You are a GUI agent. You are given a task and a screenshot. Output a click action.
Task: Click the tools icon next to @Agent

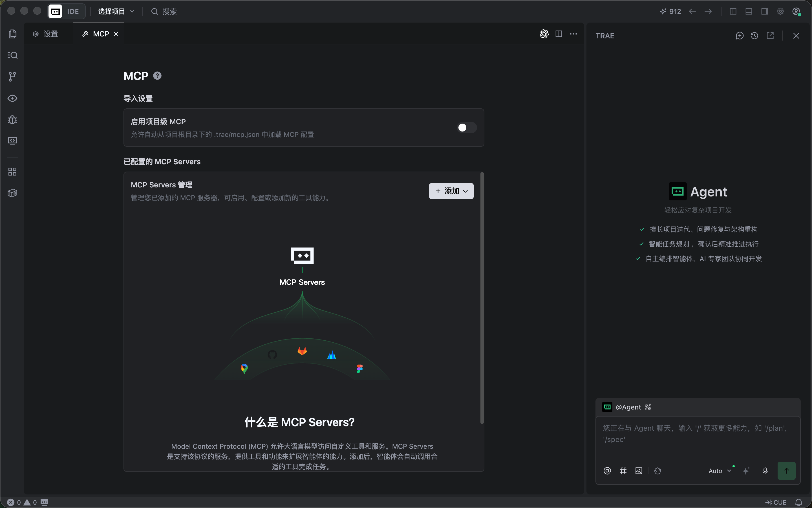(648, 407)
